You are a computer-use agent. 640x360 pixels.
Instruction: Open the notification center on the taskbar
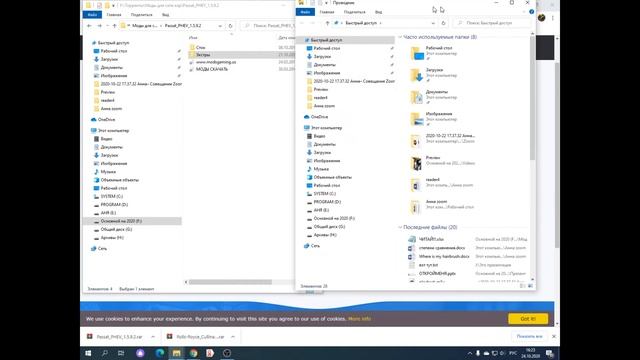[550, 353]
